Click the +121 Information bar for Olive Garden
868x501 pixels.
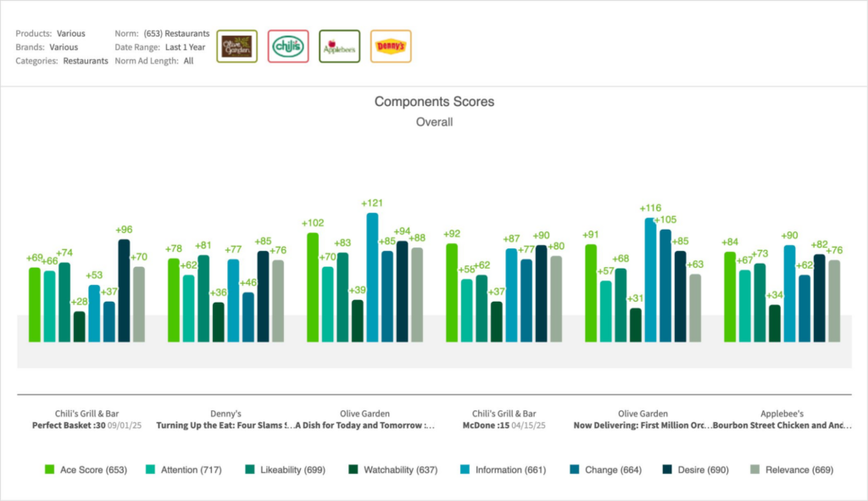[x=372, y=276]
